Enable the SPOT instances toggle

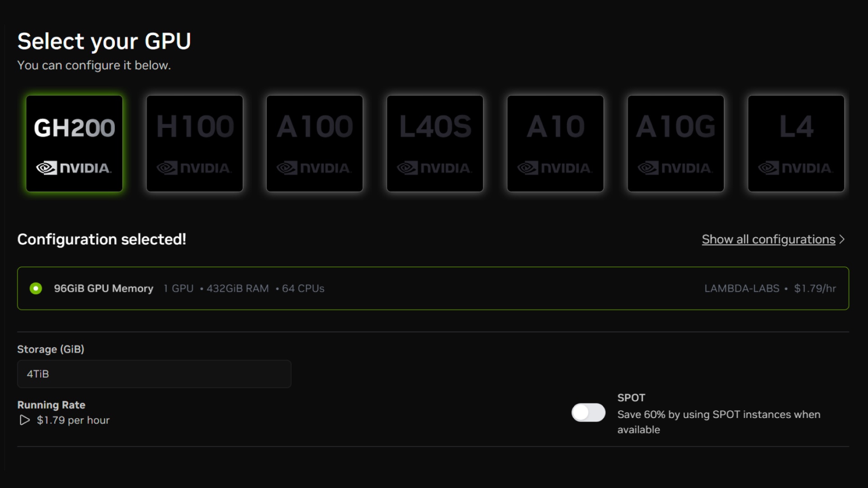(x=588, y=413)
